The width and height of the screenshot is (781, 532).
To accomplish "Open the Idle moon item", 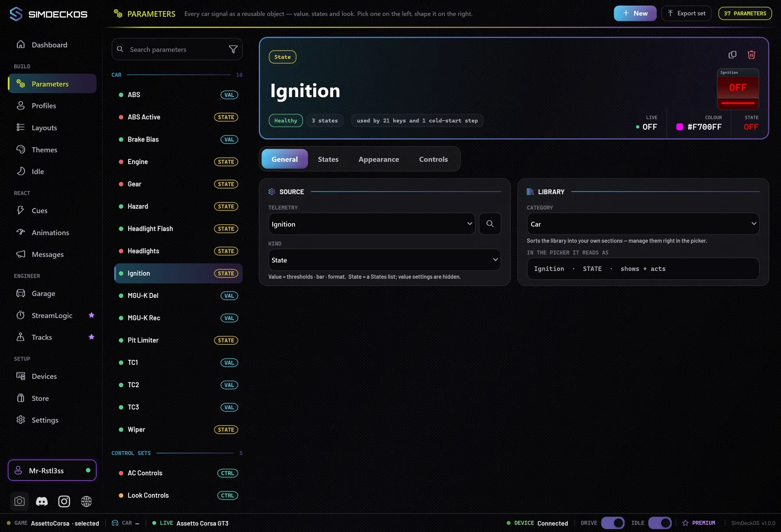I will (x=52, y=171).
